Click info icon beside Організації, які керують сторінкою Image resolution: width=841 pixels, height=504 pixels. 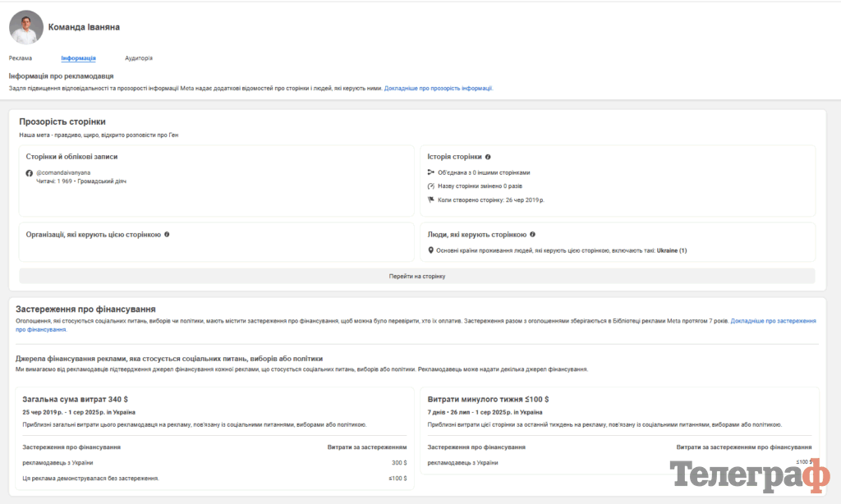coord(167,234)
